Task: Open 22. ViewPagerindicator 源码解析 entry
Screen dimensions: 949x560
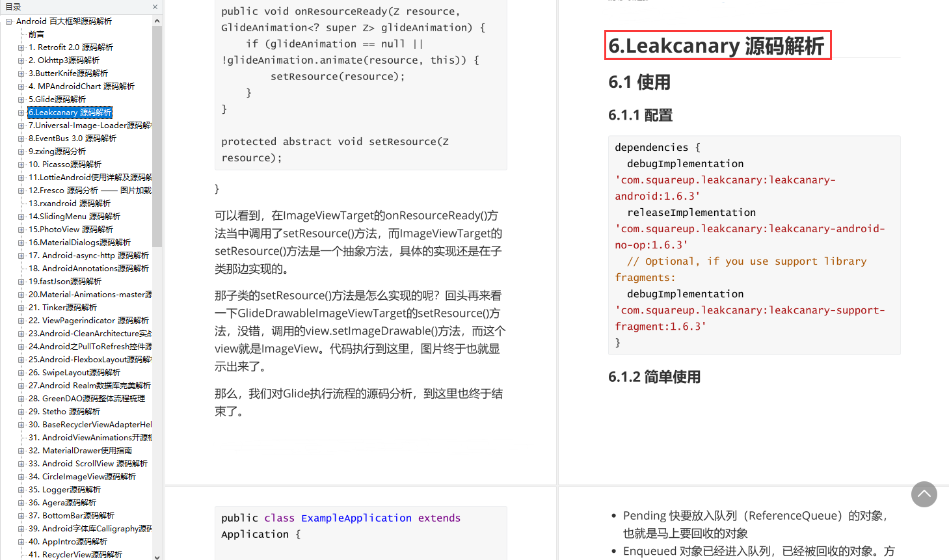Action: tap(88, 321)
